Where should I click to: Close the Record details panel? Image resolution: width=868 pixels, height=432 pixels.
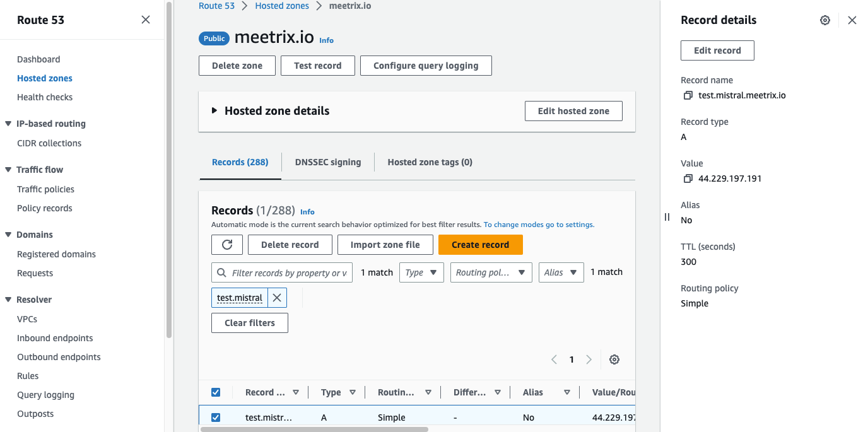[852, 20]
